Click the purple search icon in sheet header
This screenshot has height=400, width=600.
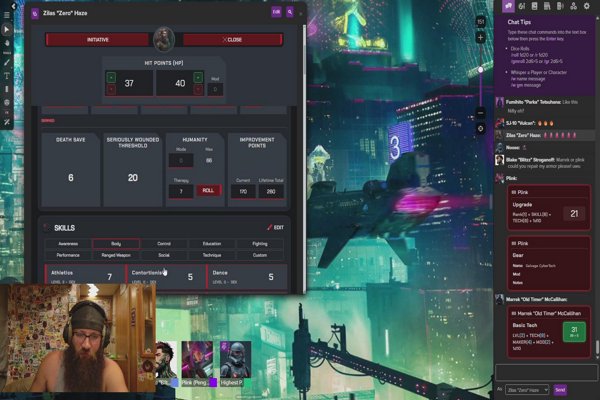(x=290, y=12)
